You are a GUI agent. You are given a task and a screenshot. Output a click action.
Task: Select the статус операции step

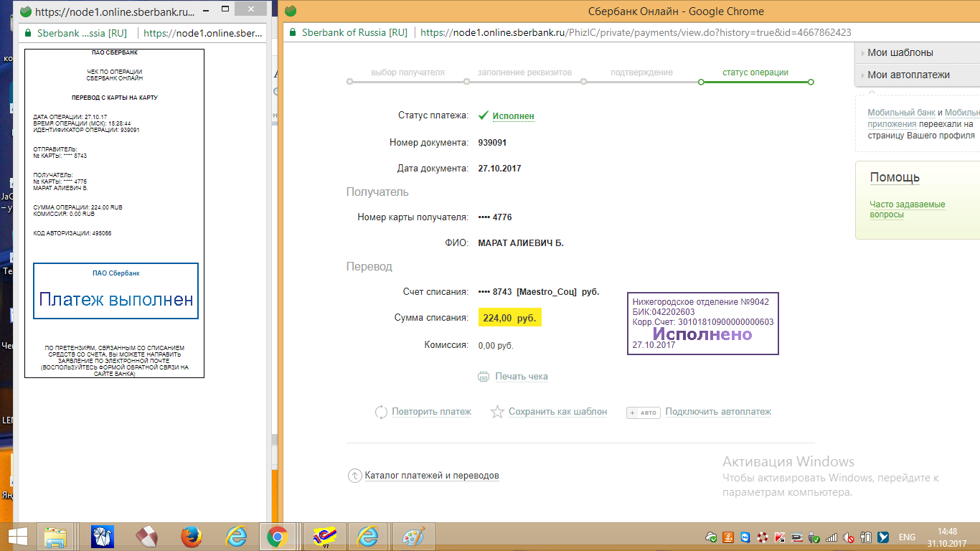(x=755, y=72)
